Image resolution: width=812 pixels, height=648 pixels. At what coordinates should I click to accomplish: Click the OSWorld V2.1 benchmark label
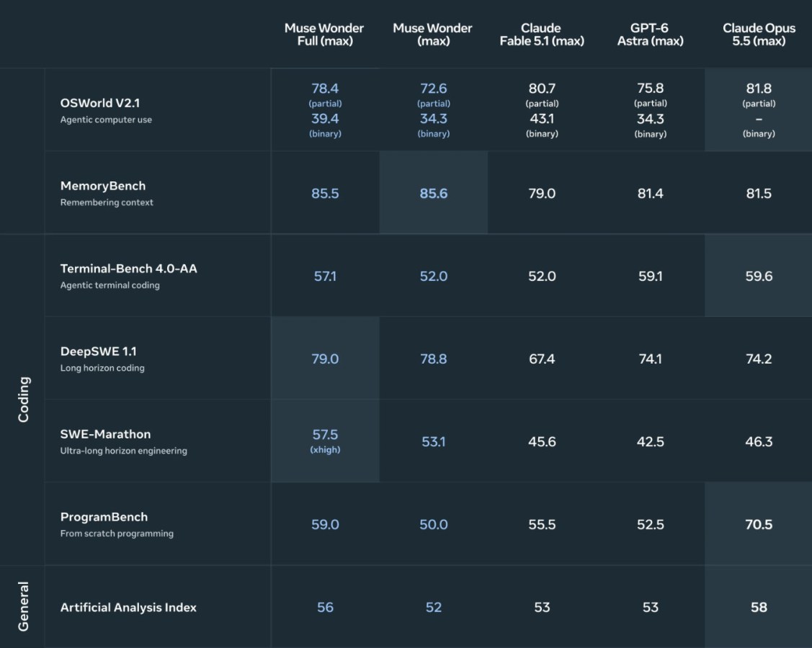(100, 103)
